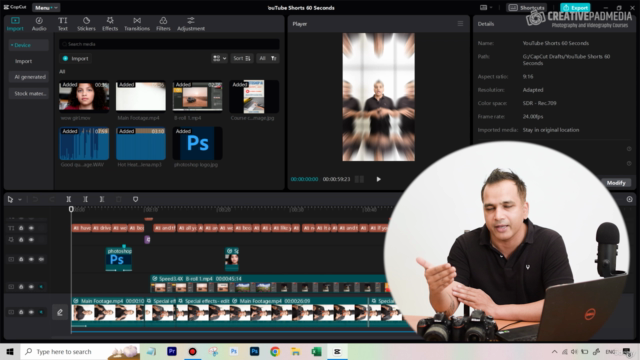The width and height of the screenshot is (640, 360).
Task: Click the Export button
Action: coord(575,7)
